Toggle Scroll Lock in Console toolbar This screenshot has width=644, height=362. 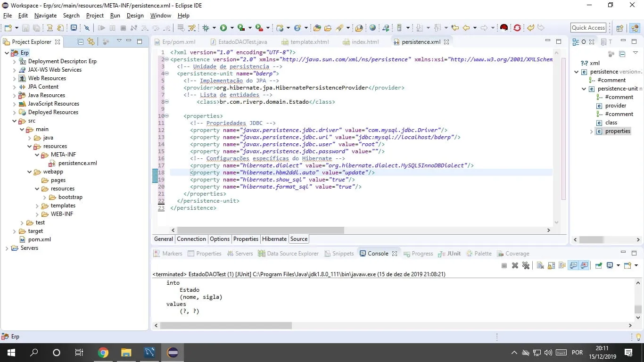tap(551, 266)
